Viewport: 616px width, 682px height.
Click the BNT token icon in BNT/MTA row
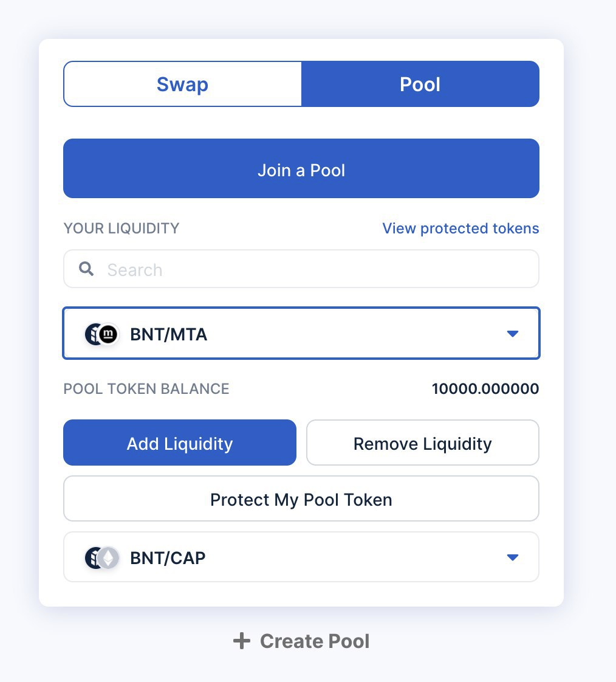(x=93, y=333)
